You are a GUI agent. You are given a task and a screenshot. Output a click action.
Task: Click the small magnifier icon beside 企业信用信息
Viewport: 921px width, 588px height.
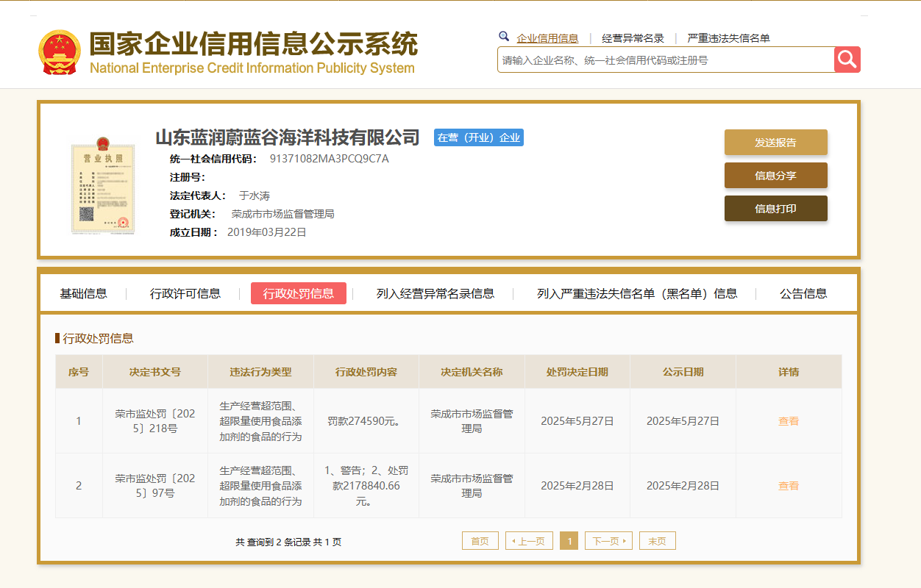click(504, 36)
